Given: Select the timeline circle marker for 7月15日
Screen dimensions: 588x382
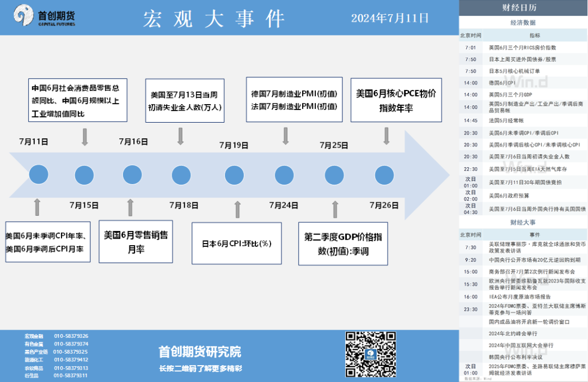Looking at the screenshot, I should coord(84,175).
